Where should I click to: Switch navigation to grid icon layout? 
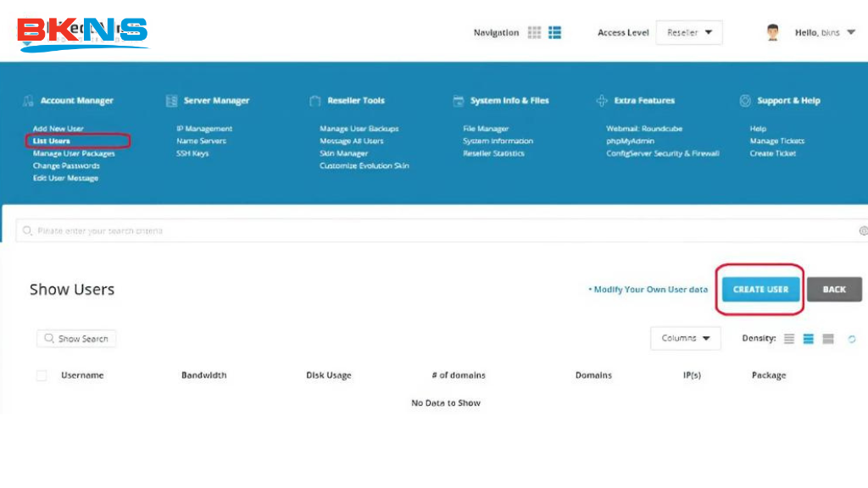coord(534,32)
